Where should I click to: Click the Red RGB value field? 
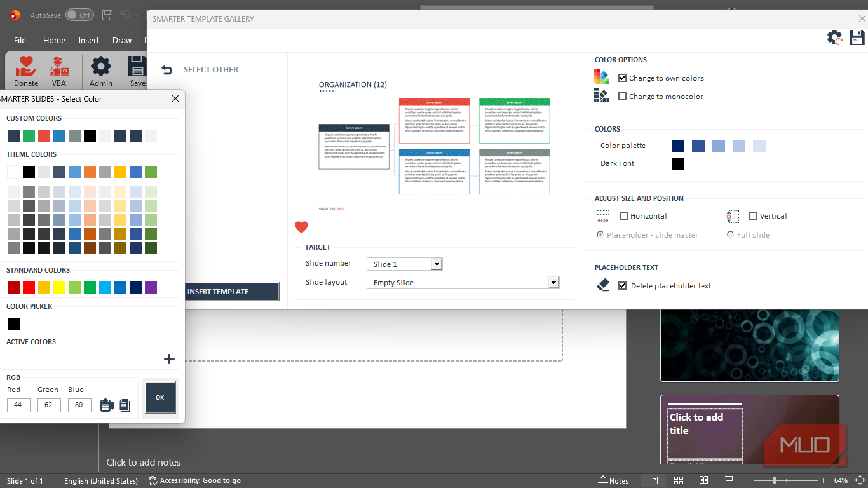(18, 405)
